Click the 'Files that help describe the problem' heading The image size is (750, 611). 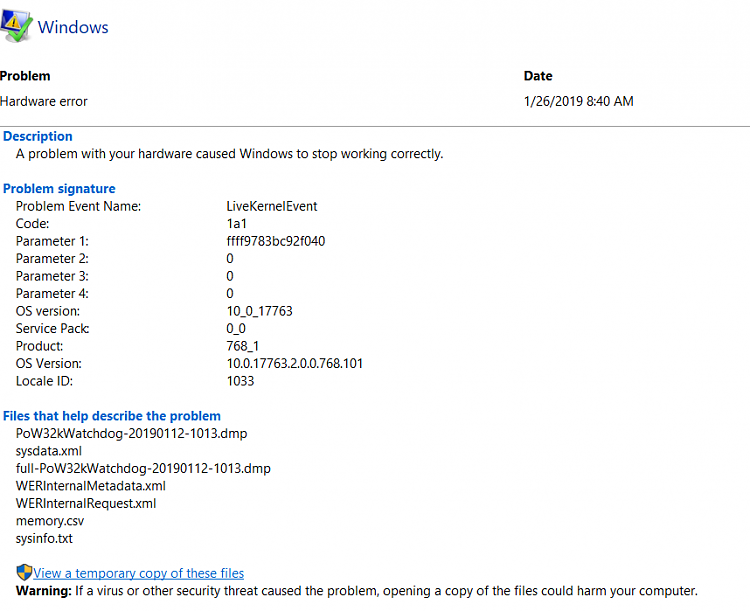click(112, 416)
